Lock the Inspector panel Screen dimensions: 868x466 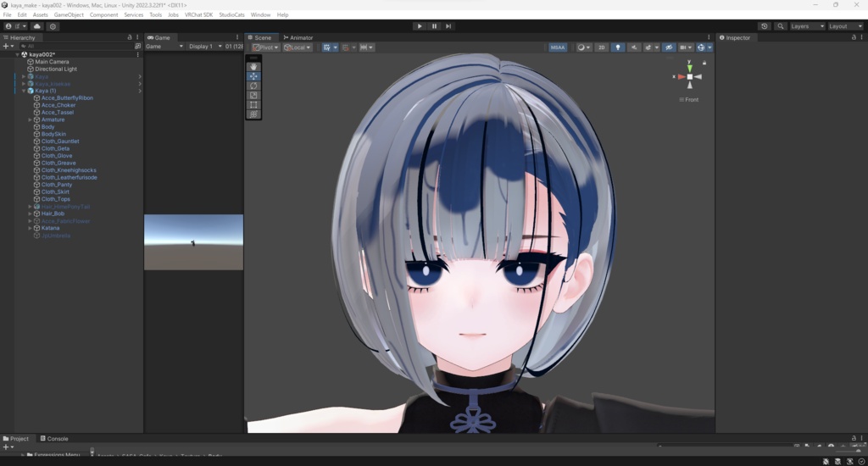click(x=854, y=37)
